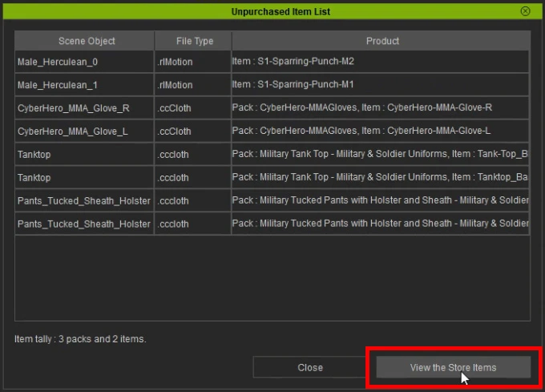Click the item tally text
The height and width of the screenshot is (392, 545).
80,339
